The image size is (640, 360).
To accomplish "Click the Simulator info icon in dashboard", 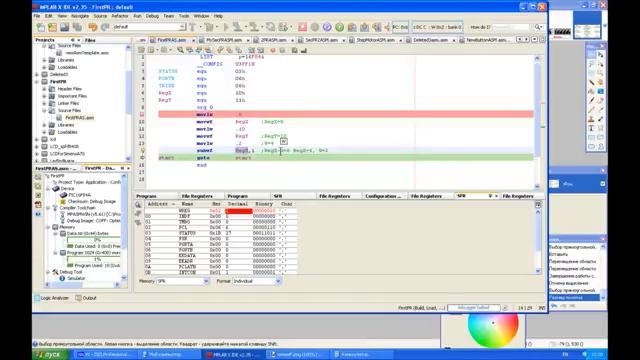I will click(x=62, y=278).
